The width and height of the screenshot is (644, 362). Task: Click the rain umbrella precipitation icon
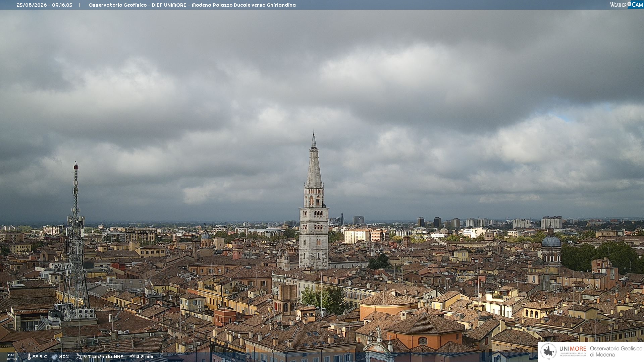[x=132, y=357]
